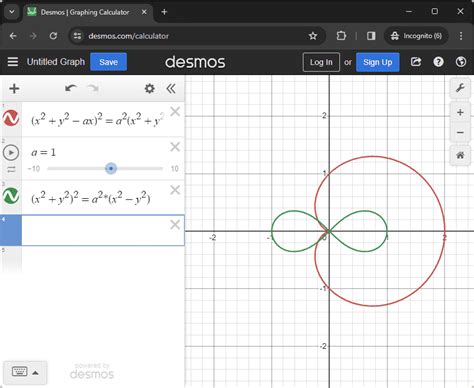The image size is (474, 388).
Task: Open the Desmos hamburger menu
Action: click(x=13, y=62)
